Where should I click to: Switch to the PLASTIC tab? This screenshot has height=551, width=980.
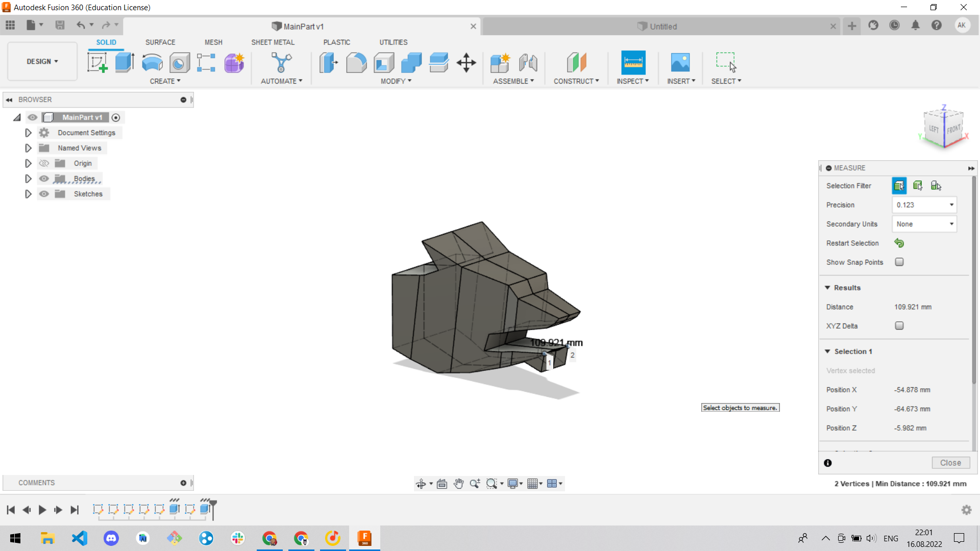[337, 42]
